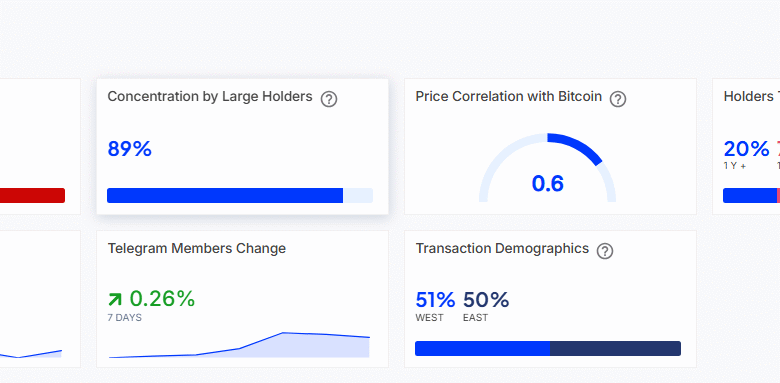Open Transaction Demographics help icon
Screen dimensions: 780x383
[605, 251]
